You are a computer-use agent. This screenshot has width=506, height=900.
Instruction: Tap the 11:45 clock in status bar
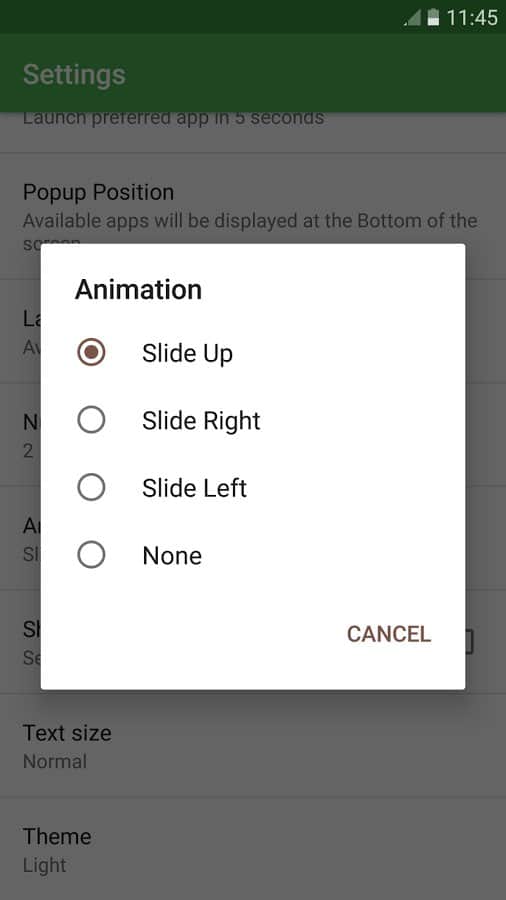(472, 18)
